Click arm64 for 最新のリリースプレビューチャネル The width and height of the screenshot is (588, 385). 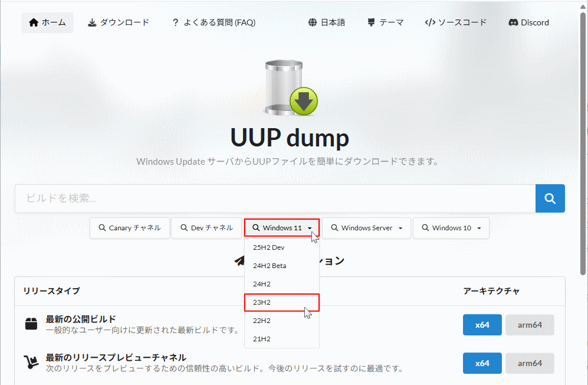530,363
